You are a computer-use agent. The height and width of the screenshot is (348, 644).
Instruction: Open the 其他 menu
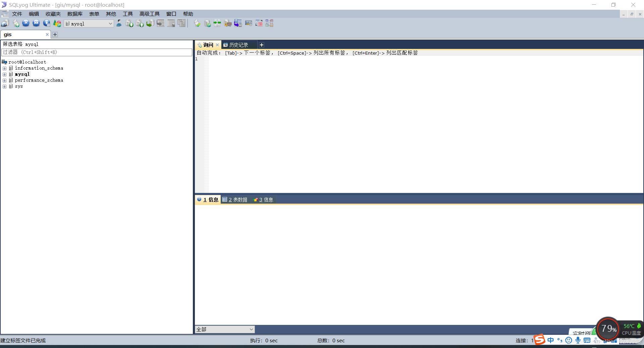tap(111, 14)
